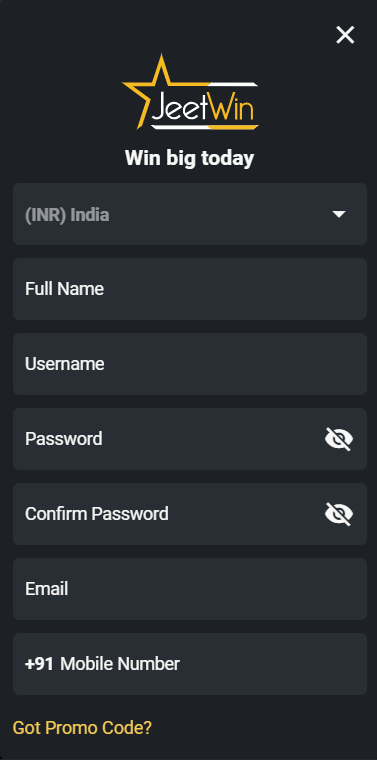The width and height of the screenshot is (377, 760).
Task: Close the registration form with X
Action: pyautogui.click(x=345, y=35)
